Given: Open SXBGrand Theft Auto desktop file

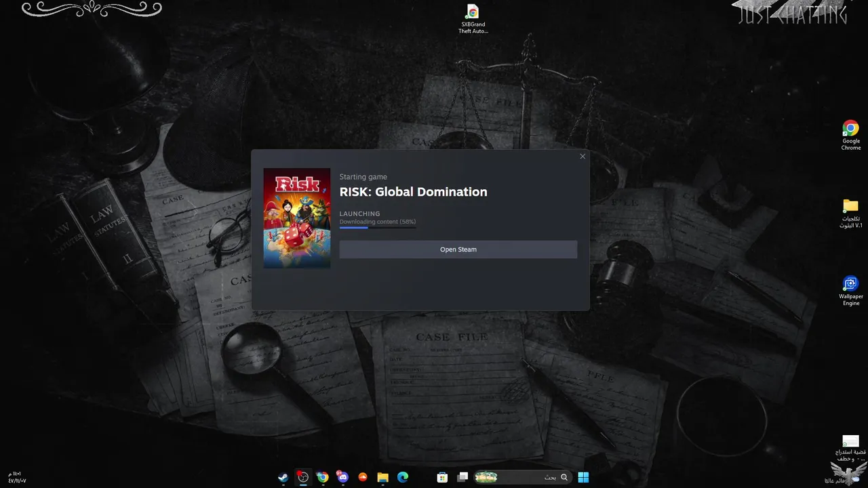Looking at the screenshot, I should point(473,19).
